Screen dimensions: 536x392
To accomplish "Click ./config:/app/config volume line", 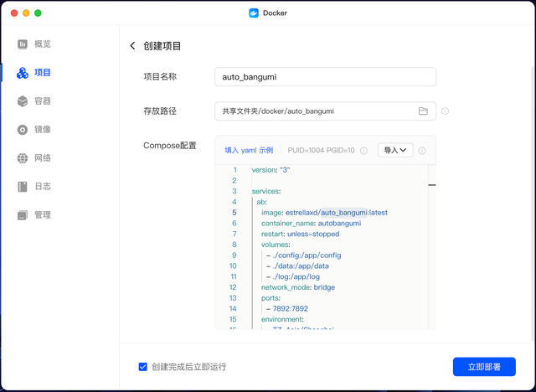I will pyautogui.click(x=304, y=255).
